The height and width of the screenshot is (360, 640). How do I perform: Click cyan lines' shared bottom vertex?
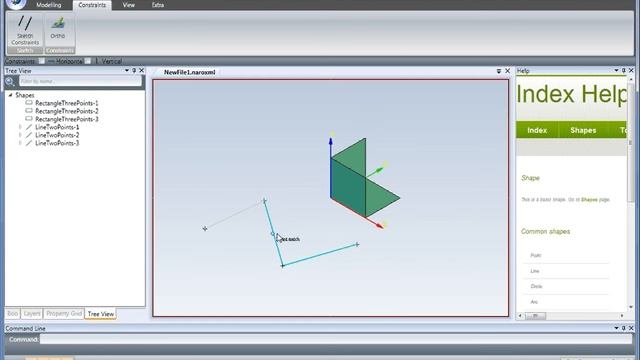[x=282, y=266]
